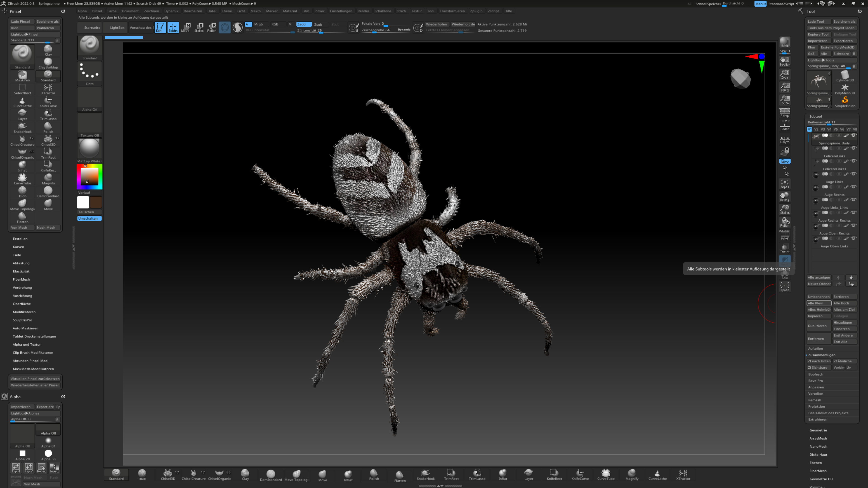Click the Dublizieren subtool button
This screenshot has width=868, height=488.
tap(819, 326)
